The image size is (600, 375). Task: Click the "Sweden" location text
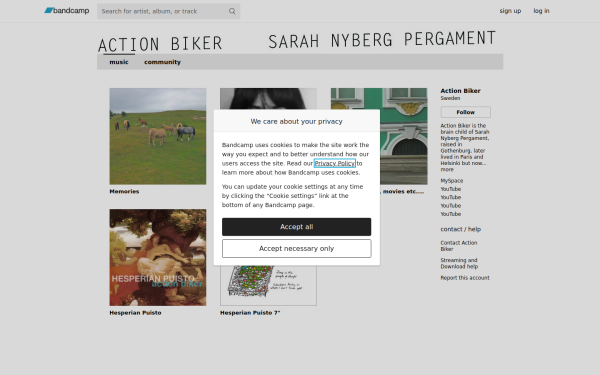[450, 98]
